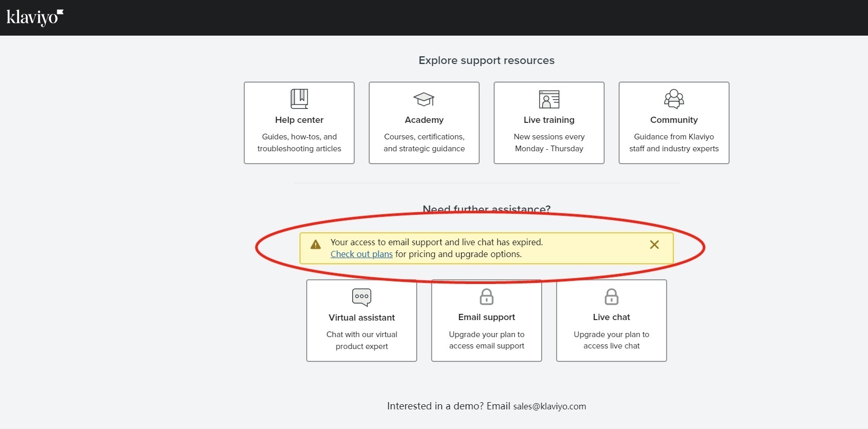Click the sales@klaviyo.com email address
868x429 pixels.
pos(549,406)
